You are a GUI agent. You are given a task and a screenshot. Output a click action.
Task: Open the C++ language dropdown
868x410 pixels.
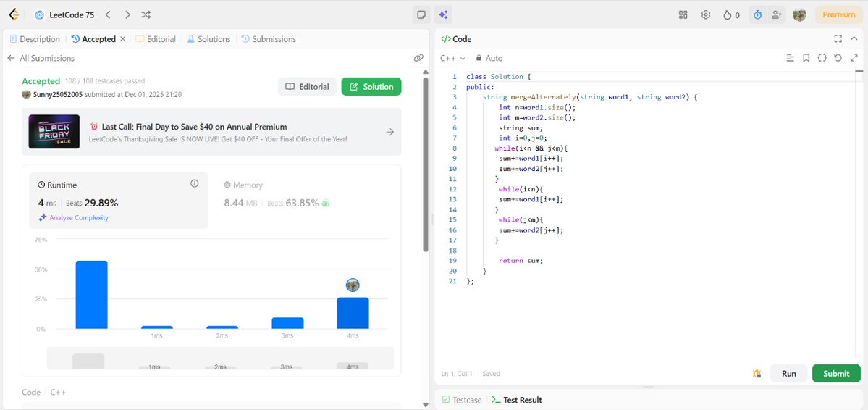coord(452,58)
